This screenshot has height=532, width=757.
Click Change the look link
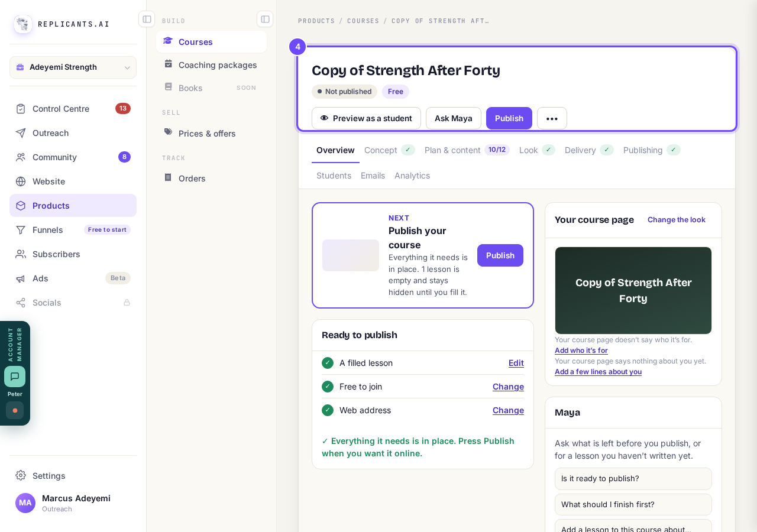click(x=677, y=220)
